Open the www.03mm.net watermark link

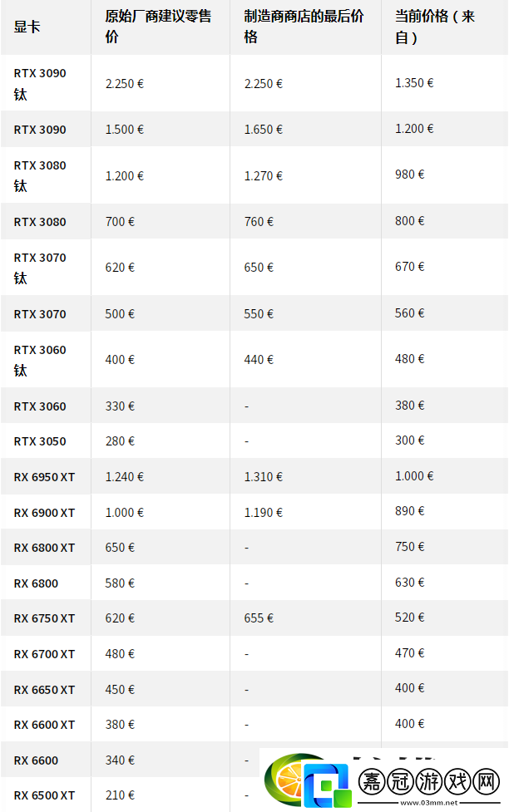(x=429, y=803)
